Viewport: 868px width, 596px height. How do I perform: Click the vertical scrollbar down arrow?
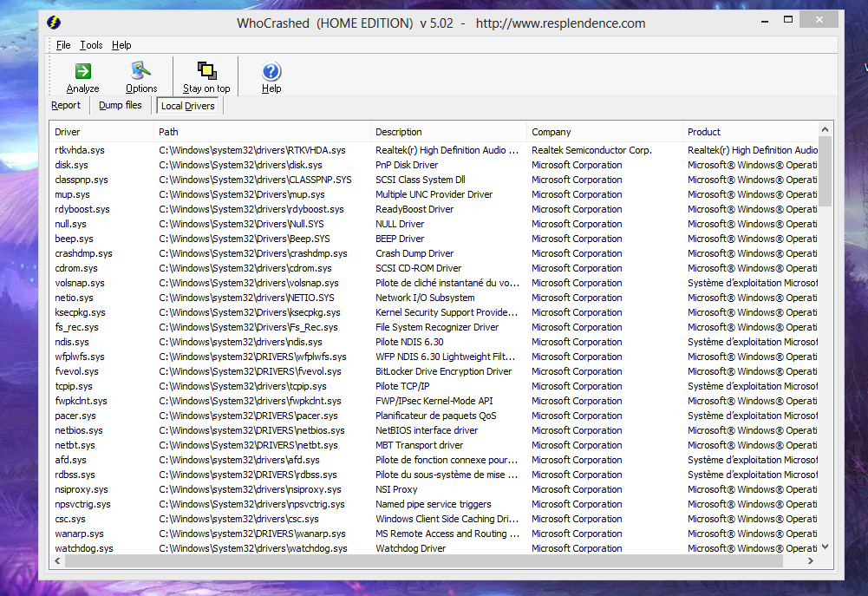[x=825, y=546]
